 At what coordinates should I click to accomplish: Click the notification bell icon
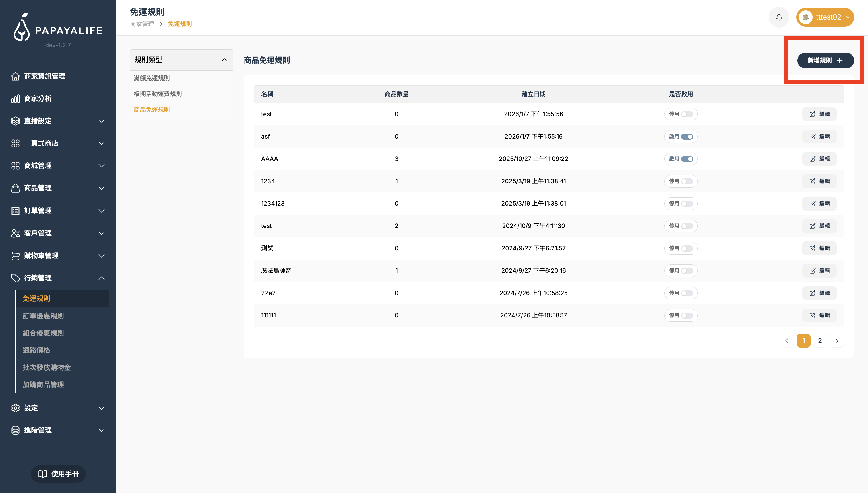pyautogui.click(x=779, y=17)
